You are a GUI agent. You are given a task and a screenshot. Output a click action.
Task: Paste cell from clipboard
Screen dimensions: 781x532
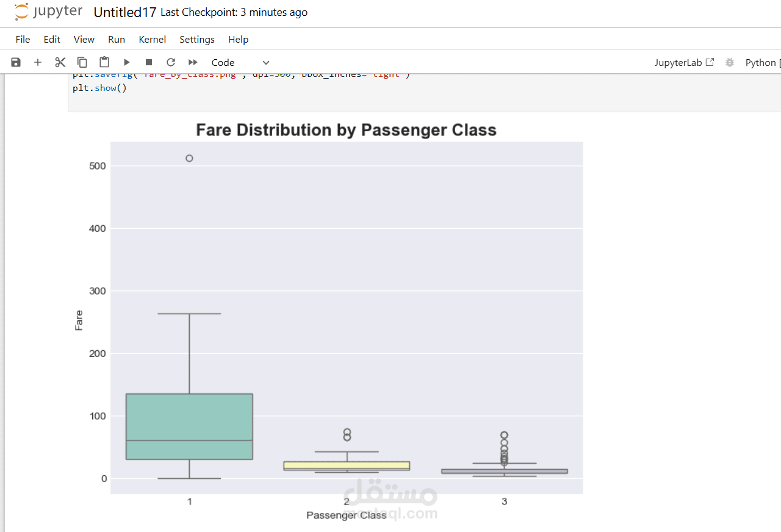tap(104, 62)
